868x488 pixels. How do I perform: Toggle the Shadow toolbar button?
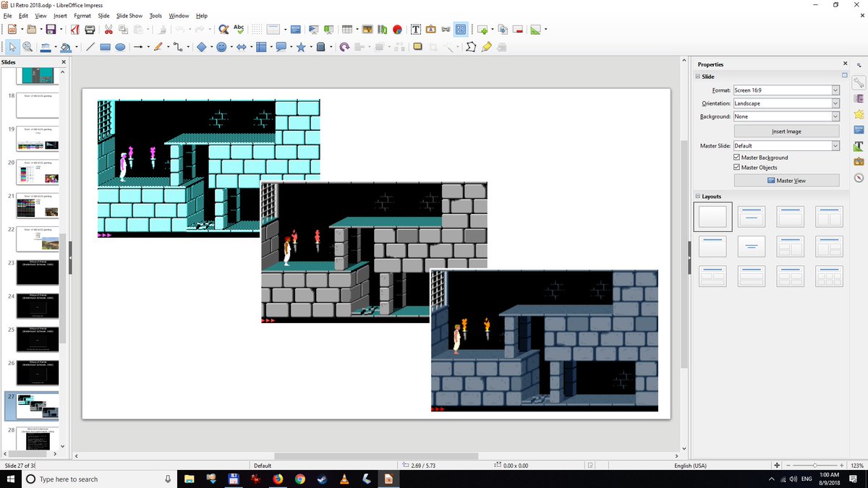[x=418, y=47]
